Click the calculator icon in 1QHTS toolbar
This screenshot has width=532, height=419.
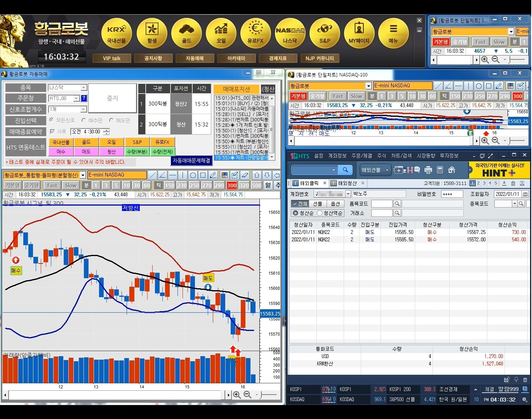click(x=440, y=170)
